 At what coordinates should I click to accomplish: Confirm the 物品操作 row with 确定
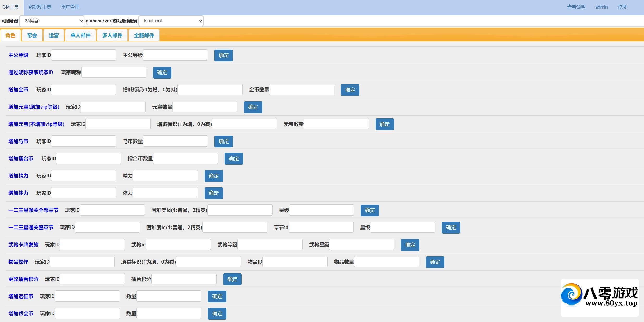click(435, 262)
